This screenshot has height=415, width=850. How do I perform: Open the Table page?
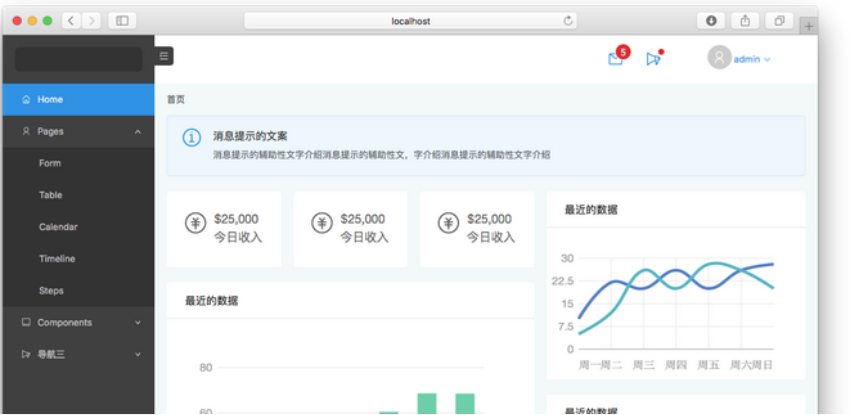click(x=79, y=195)
